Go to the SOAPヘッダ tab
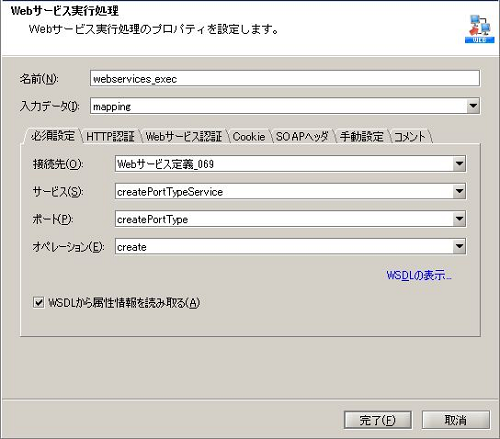Viewport: 500px width, 439px height. (x=302, y=137)
